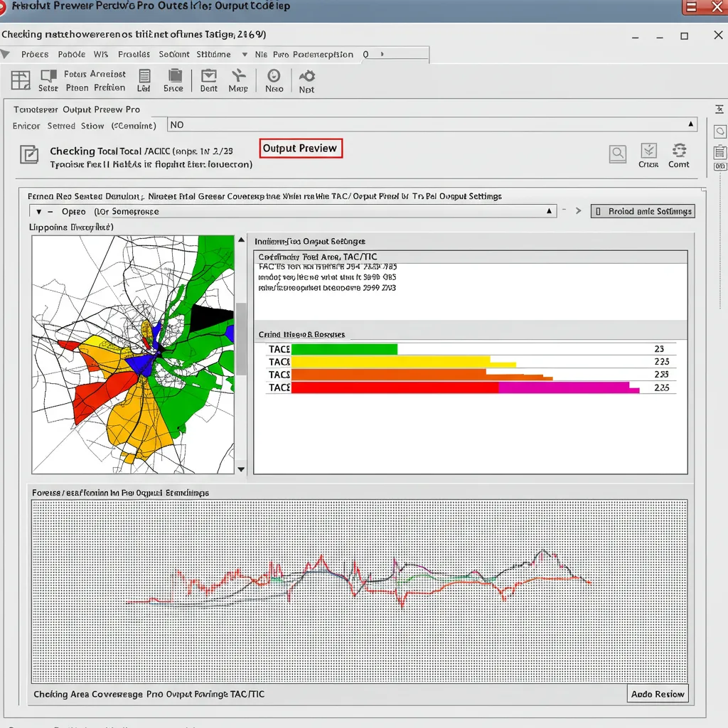Click map preview scroll down arrow

[242, 469]
